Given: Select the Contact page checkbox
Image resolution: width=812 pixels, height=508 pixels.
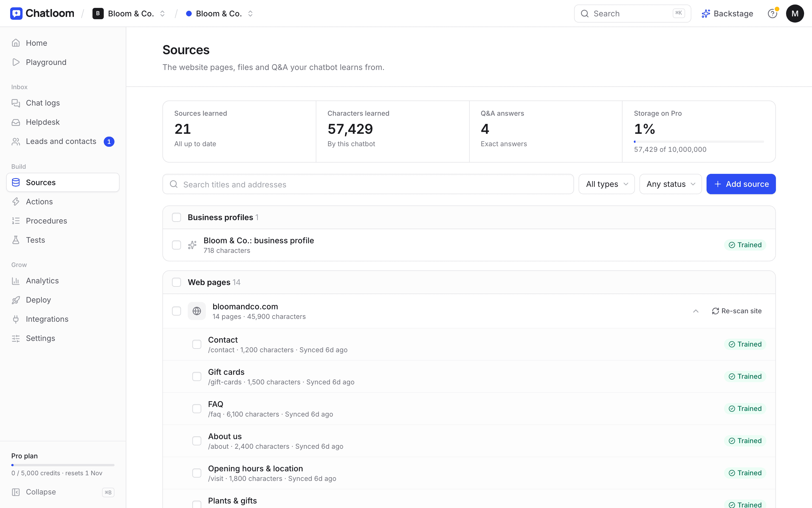Looking at the screenshot, I should coord(197,344).
